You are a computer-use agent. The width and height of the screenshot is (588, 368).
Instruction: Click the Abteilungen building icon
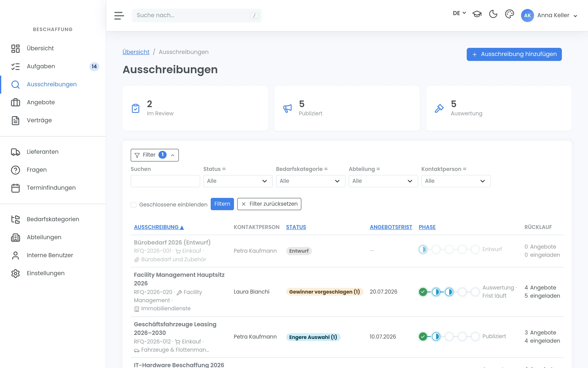pyautogui.click(x=16, y=237)
